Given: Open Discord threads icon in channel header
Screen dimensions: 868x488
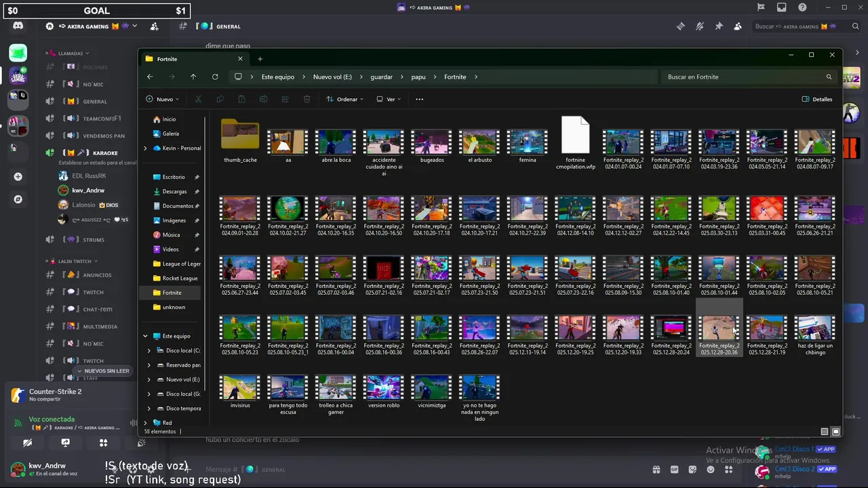Looking at the screenshot, I should (x=681, y=26).
